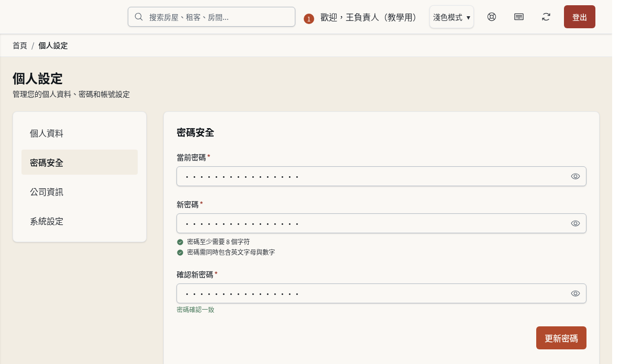The width and height of the screenshot is (620, 364).
Task: Click into the 新密碼 input field
Action: [381, 223]
